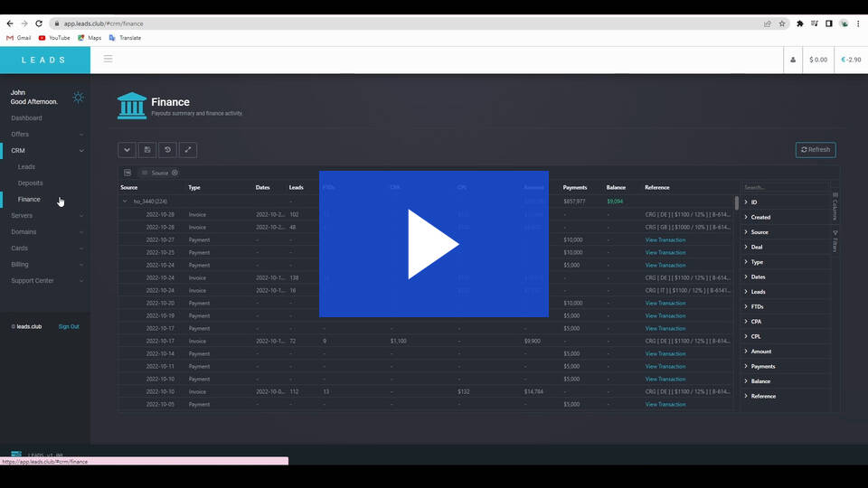Toggle the sun theme icon in sidebar
868x488 pixels.
click(x=78, y=98)
